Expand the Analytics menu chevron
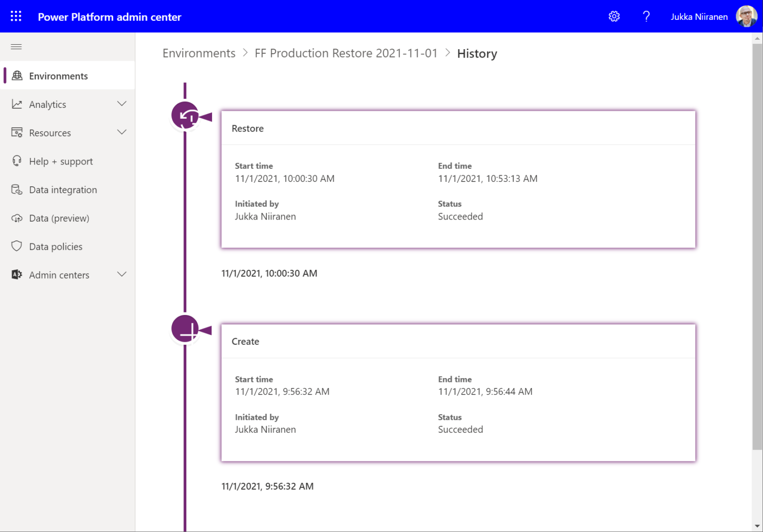 [x=122, y=104]
